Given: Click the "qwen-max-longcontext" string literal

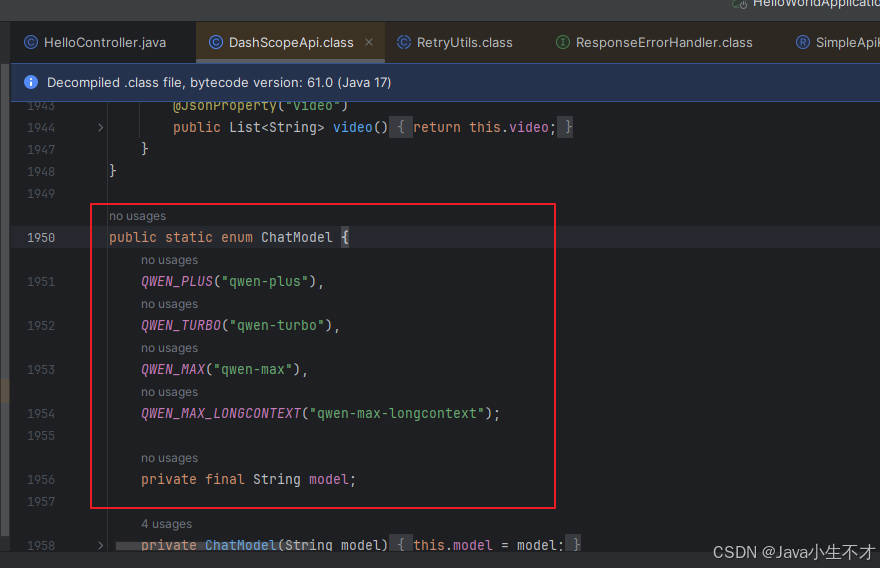Looking at the screenshot, I should [397, 414].
